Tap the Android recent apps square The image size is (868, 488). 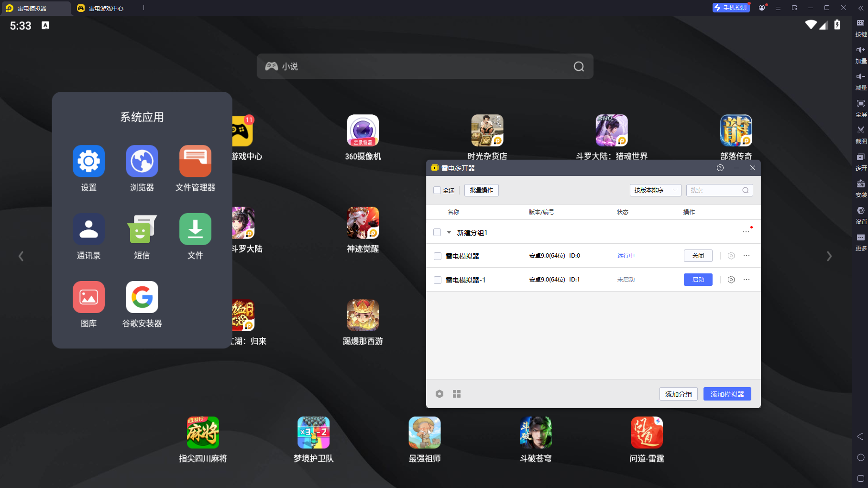[861, 478]
